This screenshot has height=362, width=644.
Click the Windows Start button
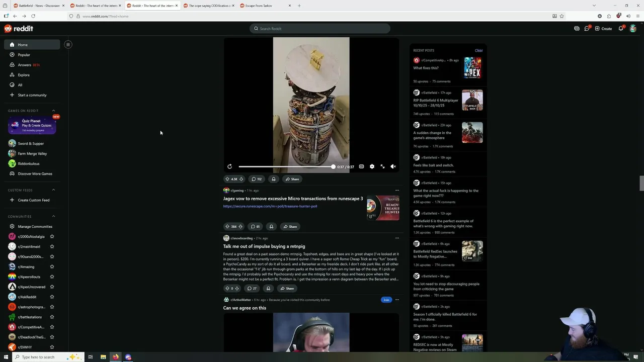pyautogui.click(x=6, y=357)
